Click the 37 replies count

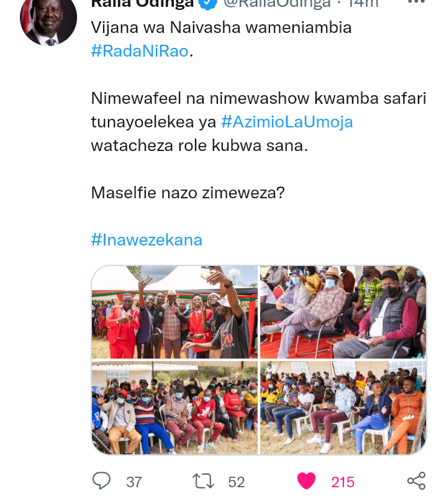[134, 482]
